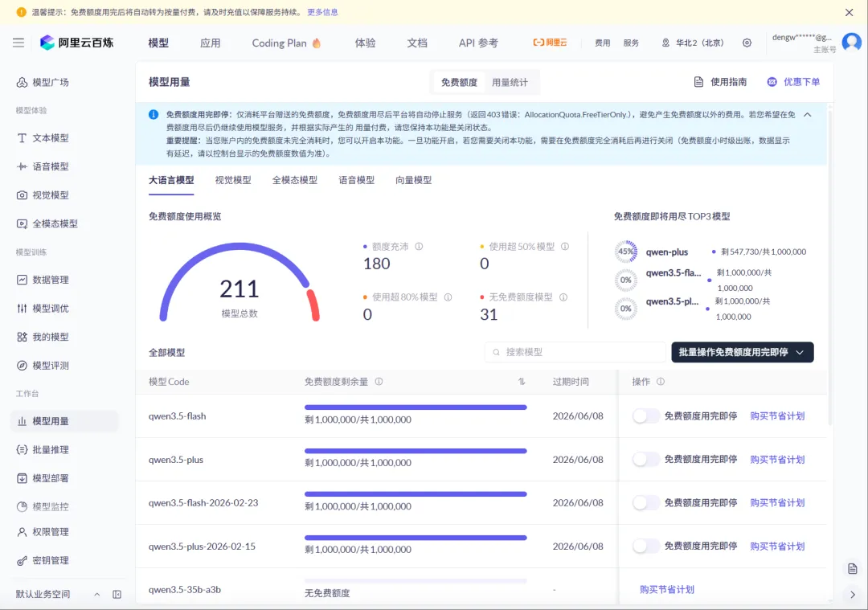Switch to 向量模型 tab
Screen dimensions: 868x610
coord(414,180)
